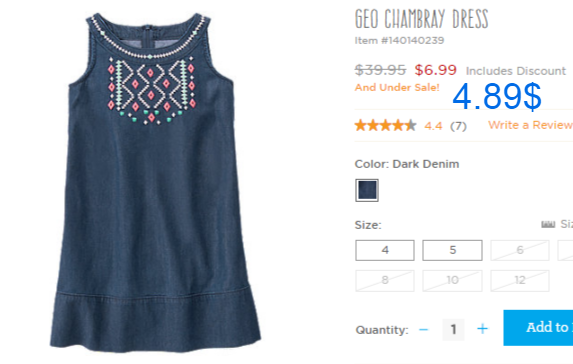Select size 4

coord(385,250)
